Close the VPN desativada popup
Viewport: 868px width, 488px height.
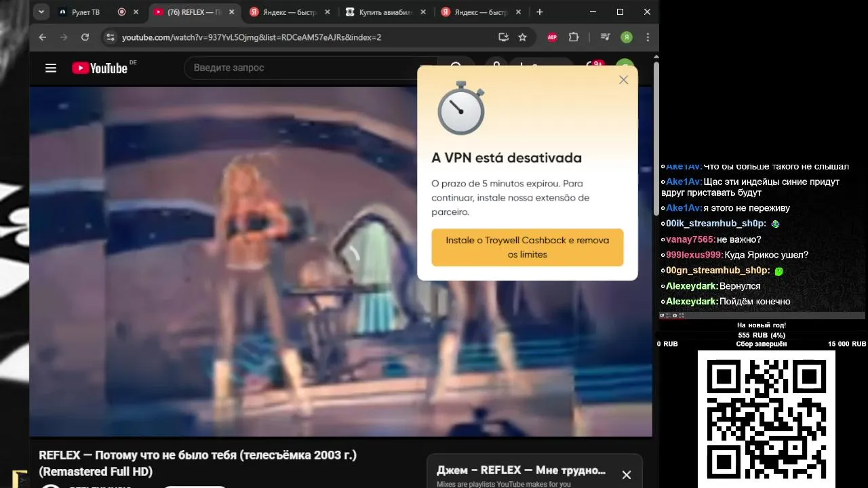[x=624, y=79]
